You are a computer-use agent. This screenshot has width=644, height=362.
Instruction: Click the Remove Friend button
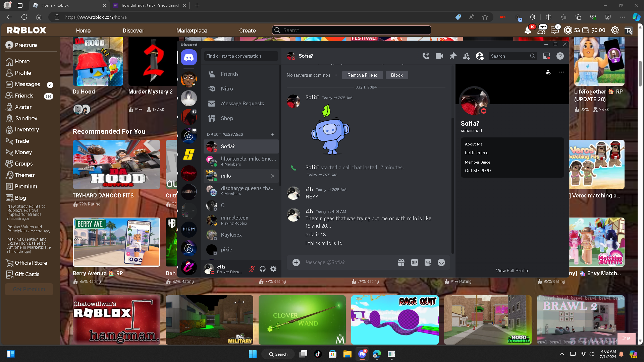pyautogui.click(x=362, y=75)
